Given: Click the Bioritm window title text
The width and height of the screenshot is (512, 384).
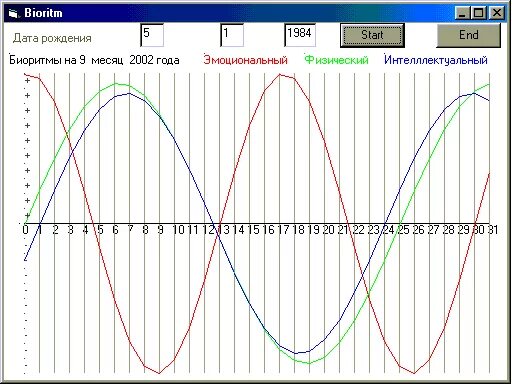Looking at the screenshot, I should tap(43, 13).
